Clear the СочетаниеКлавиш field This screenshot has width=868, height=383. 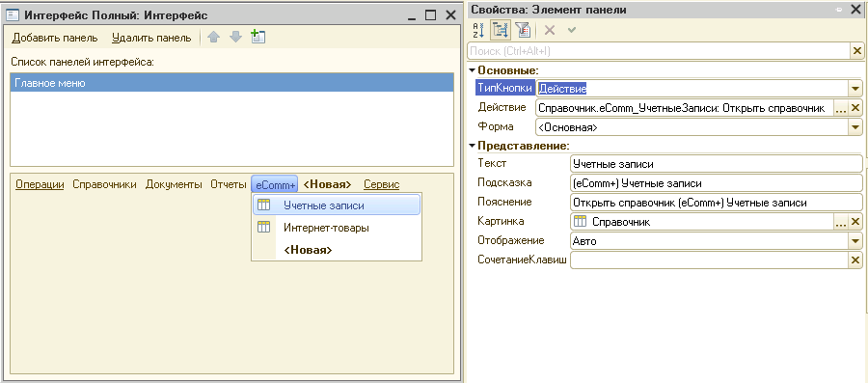point(855,260)
